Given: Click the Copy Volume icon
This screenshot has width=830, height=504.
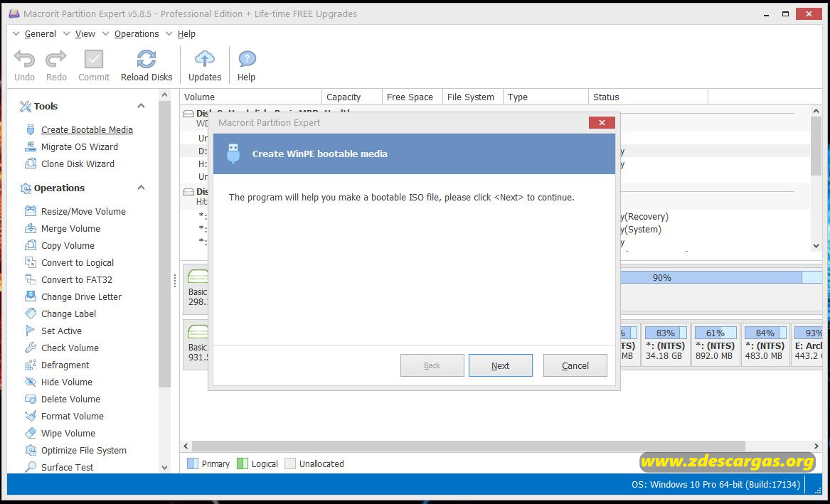Looking at the screenshot, I should [x=31, y=245].
